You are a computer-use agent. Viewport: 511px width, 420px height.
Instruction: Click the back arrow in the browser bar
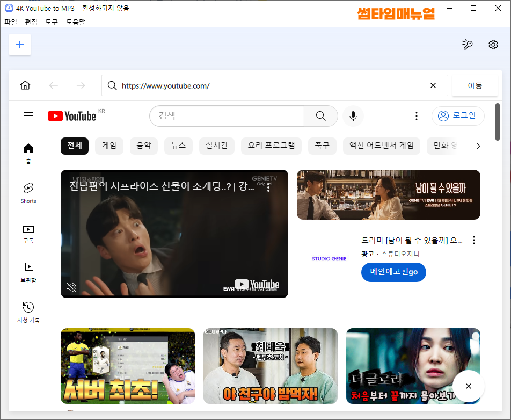[x=54, y=85]
